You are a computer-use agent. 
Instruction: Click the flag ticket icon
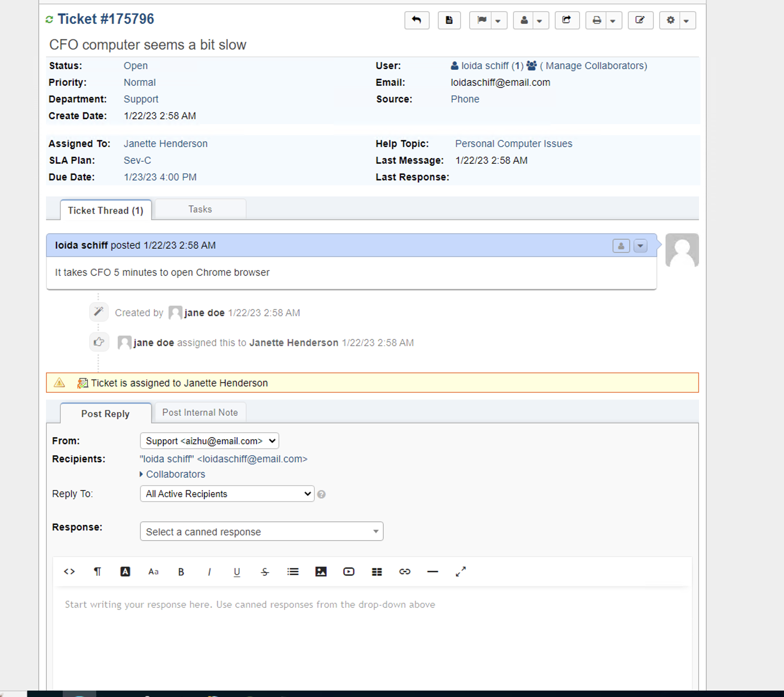[x=482, y=20]
